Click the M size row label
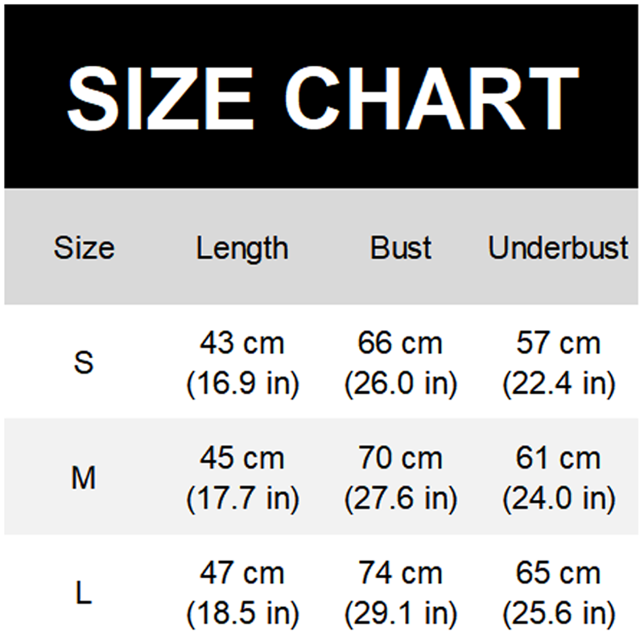The image size is (644, 644). (84, 477)
